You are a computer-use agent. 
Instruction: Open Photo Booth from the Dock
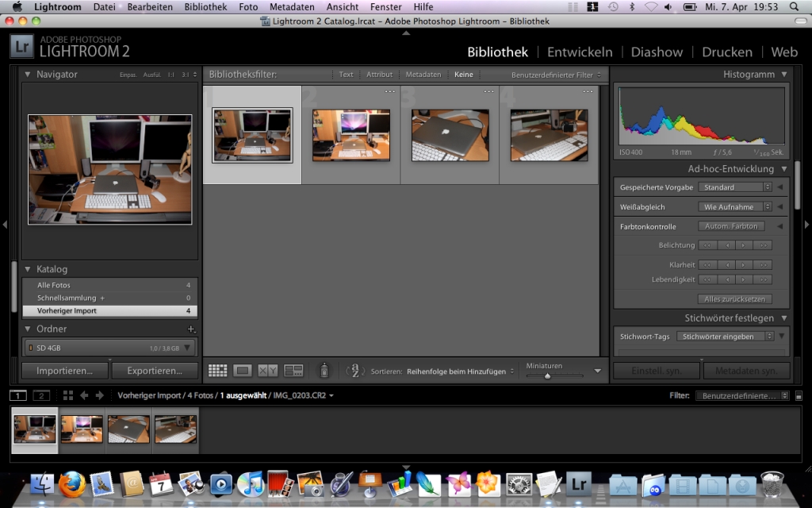[280, 484]
